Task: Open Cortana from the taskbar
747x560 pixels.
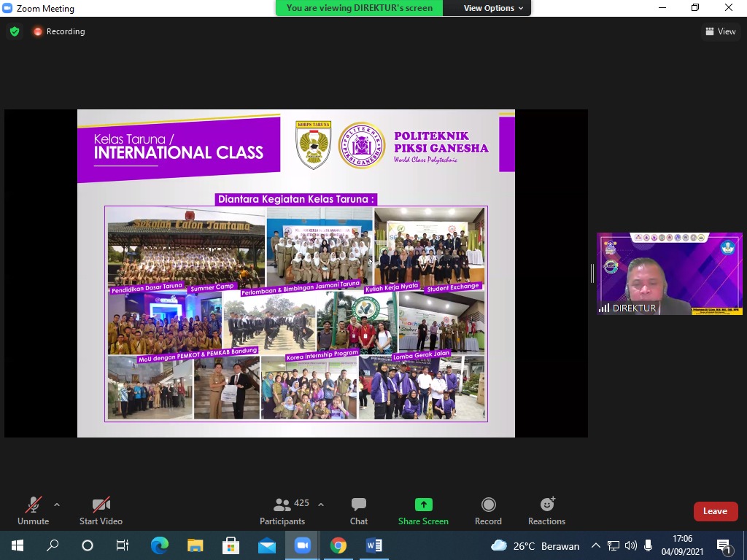Action: click(88, 545)
